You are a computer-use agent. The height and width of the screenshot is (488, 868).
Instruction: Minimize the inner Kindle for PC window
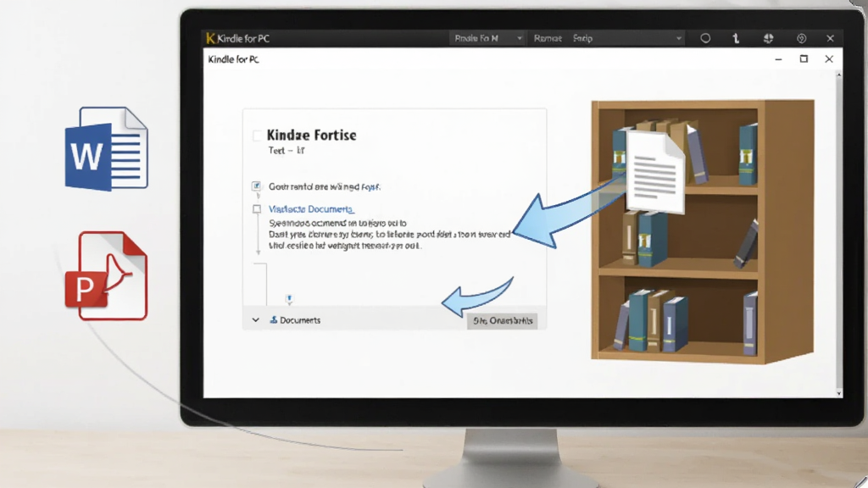pyautogui.click(x=778, y=59)
